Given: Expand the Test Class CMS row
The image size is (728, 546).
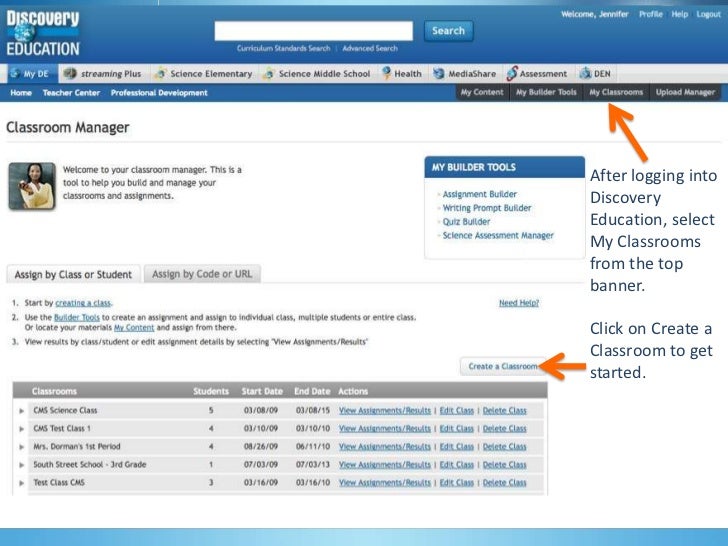Looking at the screenshot, I should coord(21,483).
